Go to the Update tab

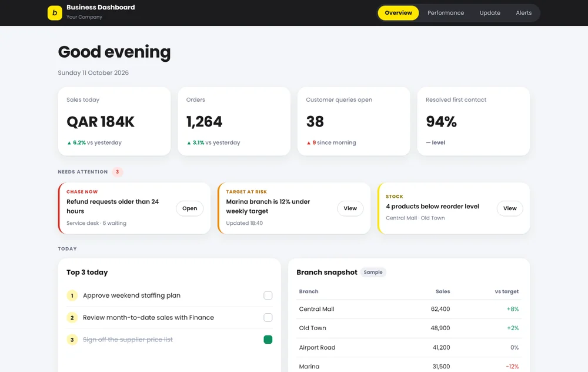click(x=490, y=13)
